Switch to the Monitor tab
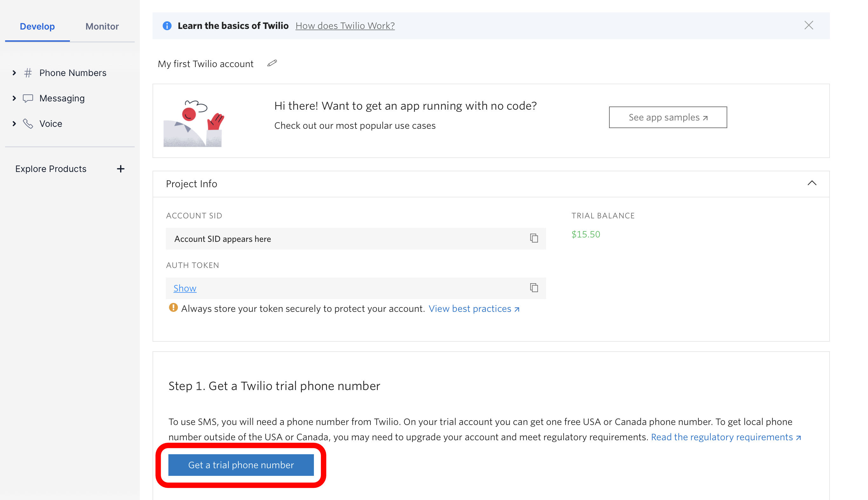 [102, 26]
